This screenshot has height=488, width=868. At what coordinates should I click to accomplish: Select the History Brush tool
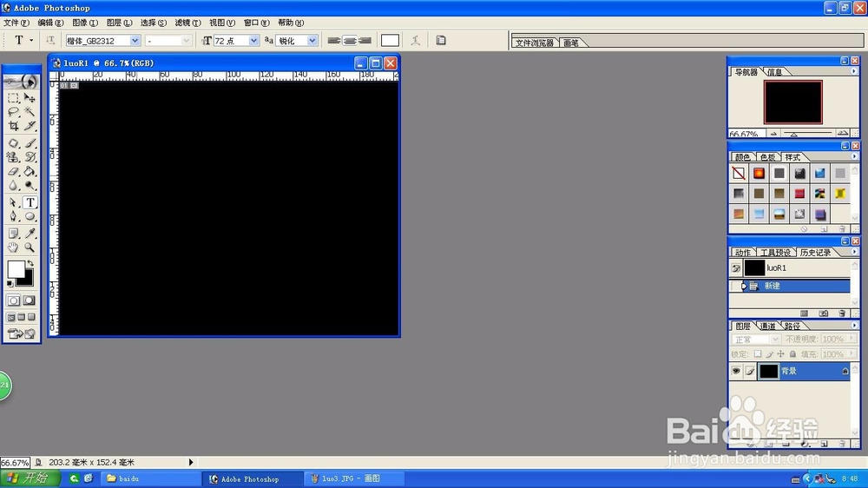[30, 157]
